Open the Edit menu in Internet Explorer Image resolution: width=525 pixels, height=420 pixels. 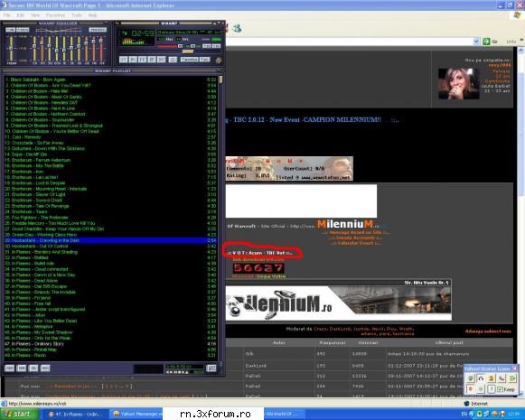pyautogui.click(x=21, y=15)
